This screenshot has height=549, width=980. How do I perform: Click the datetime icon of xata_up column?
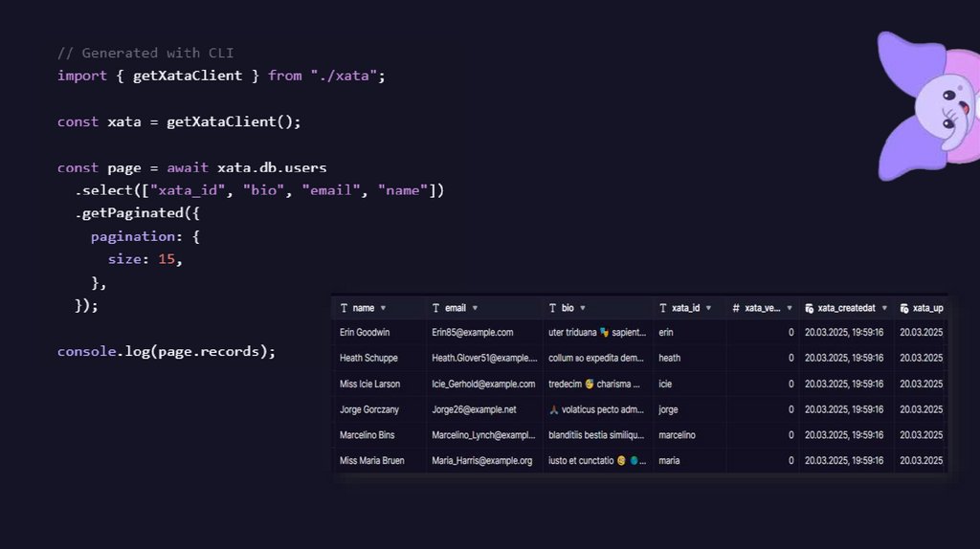point(904,309)
